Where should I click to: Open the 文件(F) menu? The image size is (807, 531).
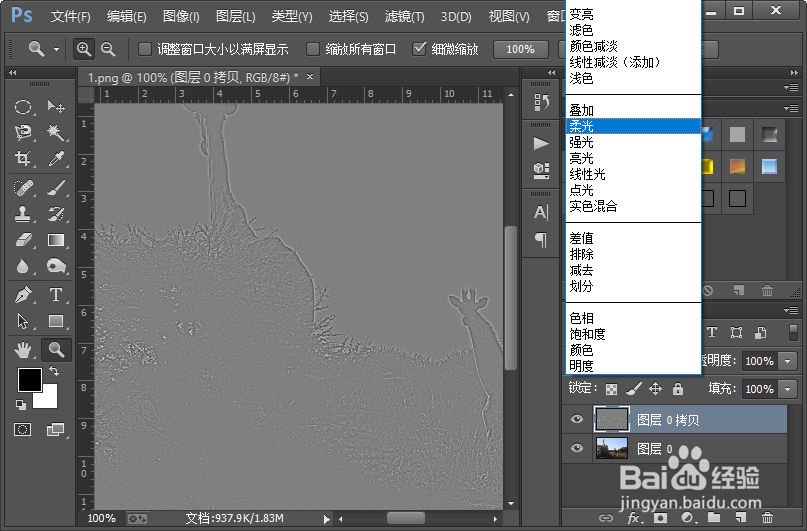71,16
